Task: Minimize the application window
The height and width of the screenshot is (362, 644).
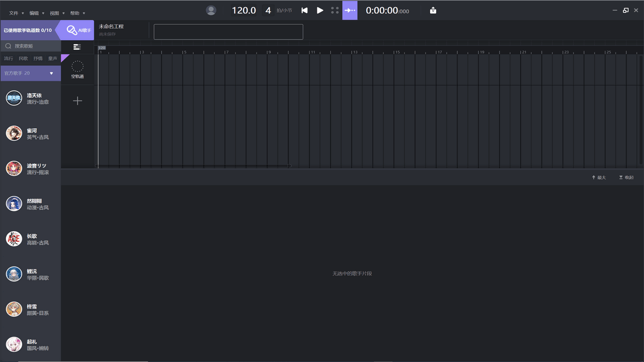Action: point(615,10)
